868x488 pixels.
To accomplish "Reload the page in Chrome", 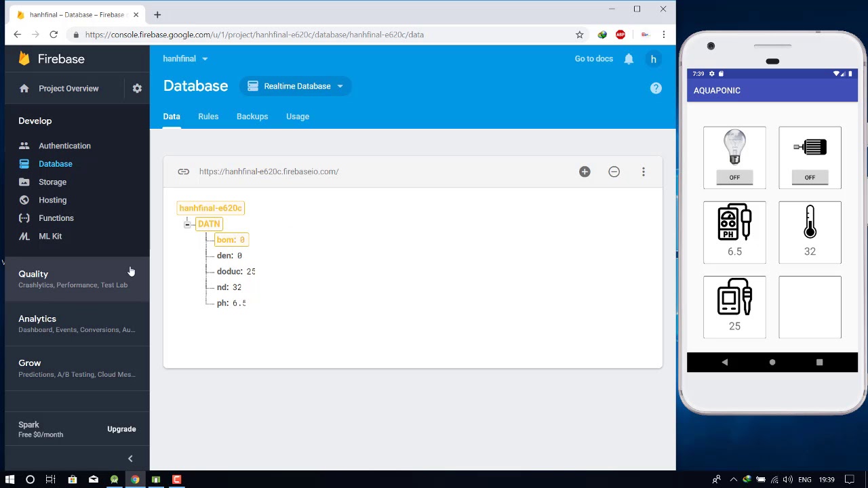I will pyautogui.click(x=54, y=35).
